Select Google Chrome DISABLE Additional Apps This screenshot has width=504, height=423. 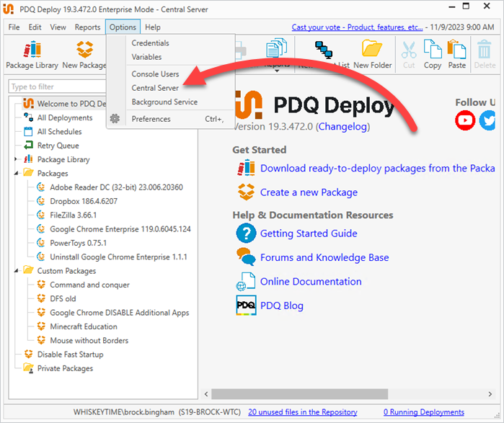pos(119,313)
